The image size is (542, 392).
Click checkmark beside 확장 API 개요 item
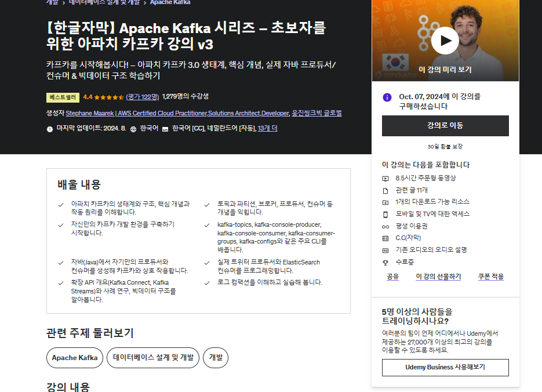(61, 283)
